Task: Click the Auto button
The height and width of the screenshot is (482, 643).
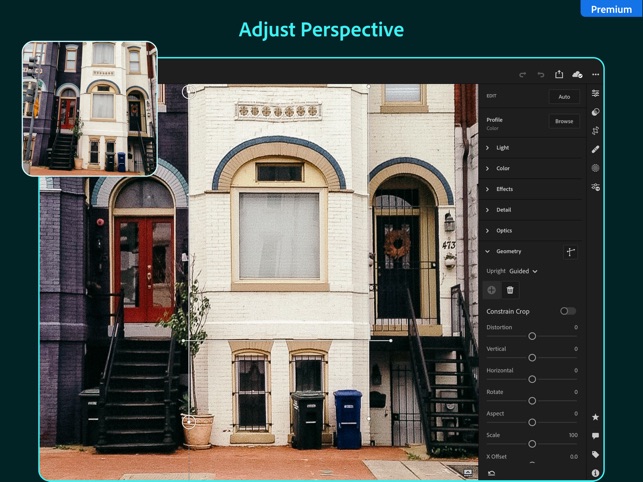Action: point(564,97)
